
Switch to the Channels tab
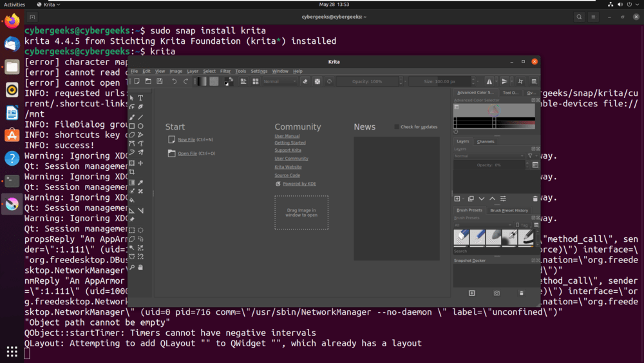[x=486, y=141]
